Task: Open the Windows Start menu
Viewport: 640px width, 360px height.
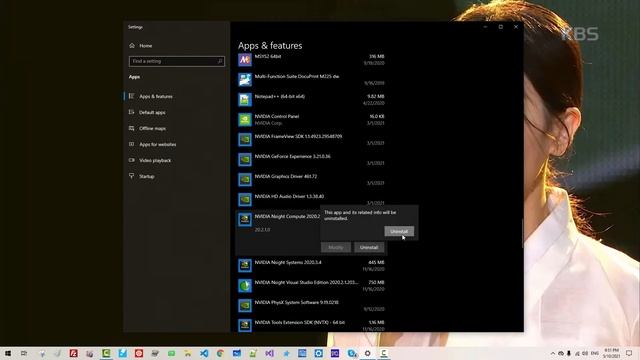Action: 8,353
